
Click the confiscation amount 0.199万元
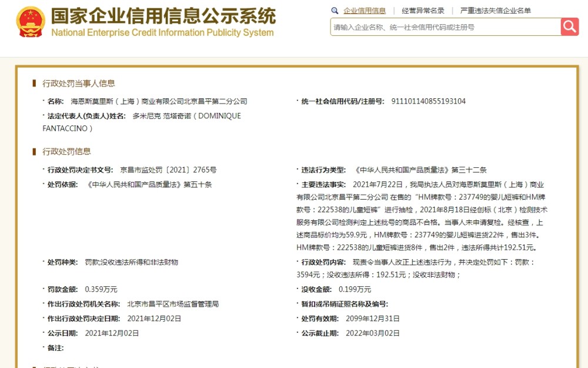[x=355, y=290]
